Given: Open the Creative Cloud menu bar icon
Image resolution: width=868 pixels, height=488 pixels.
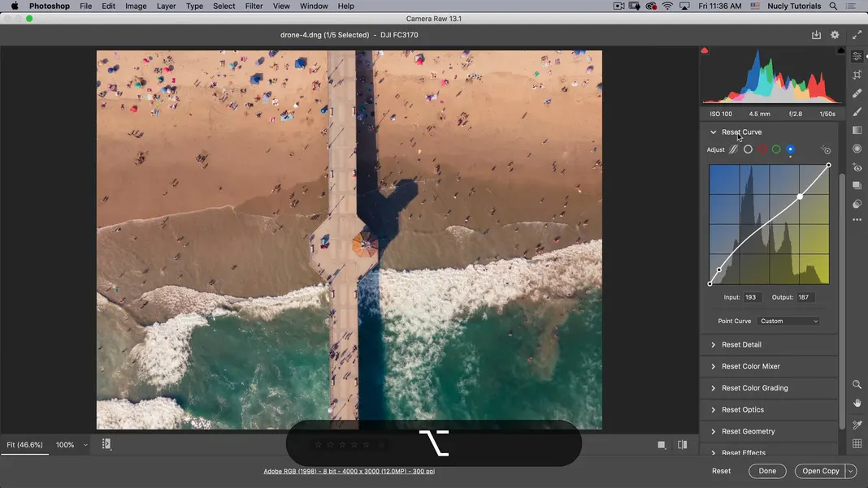Looking at the screenshot, I should coord(651,6).
